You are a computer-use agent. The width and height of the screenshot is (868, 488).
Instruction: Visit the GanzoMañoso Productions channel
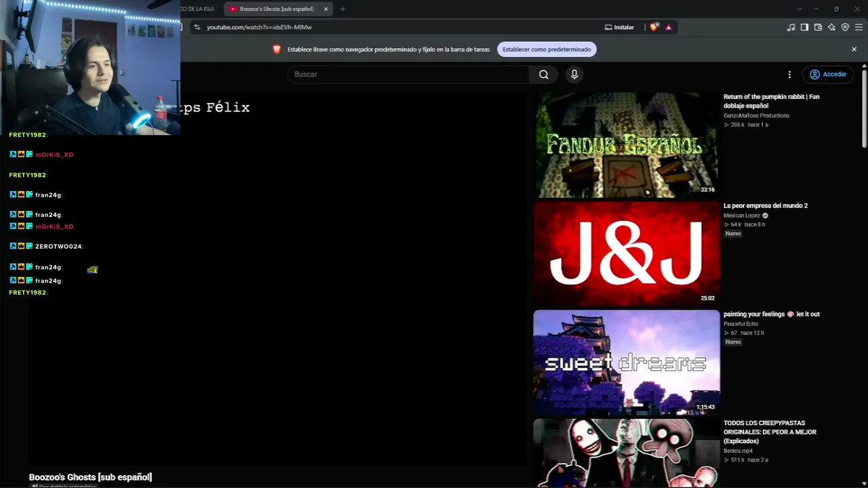756,115
